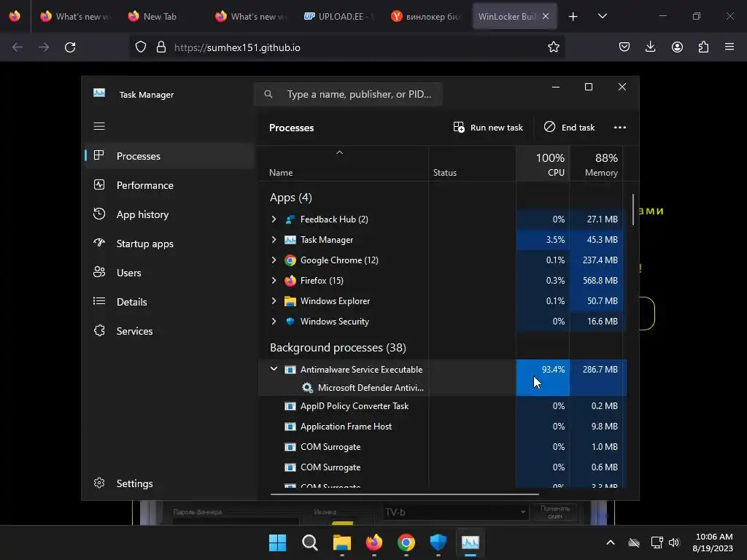747x560 pixels.
Task: Select the COM Surrogate row using 1.0 MB
Action: point(442,447)
